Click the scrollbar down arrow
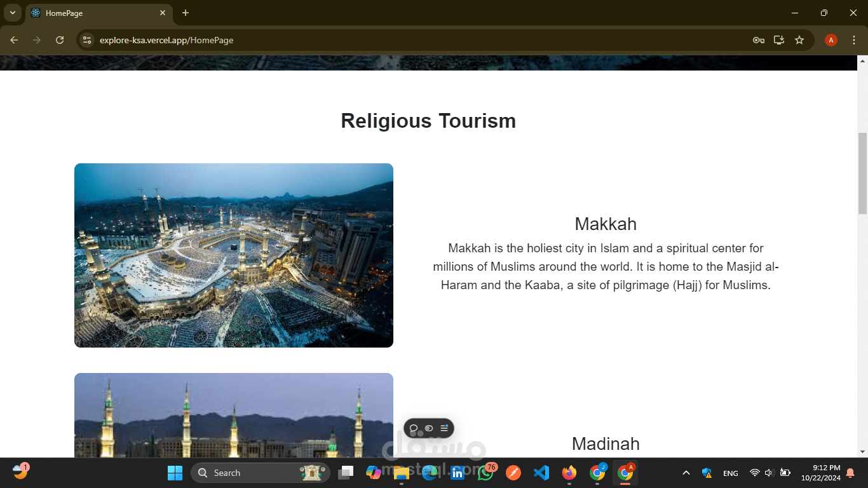The width and height of the screenshot is (868, 488). tap(862, 452)
